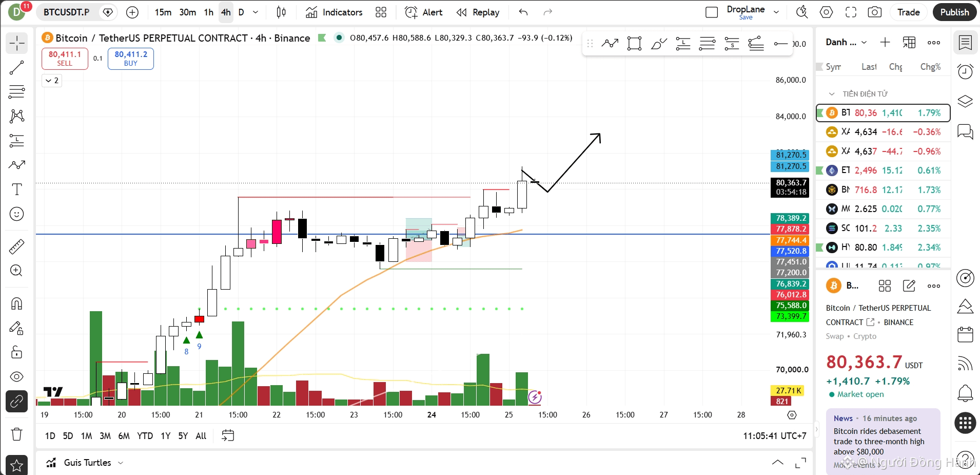Open the Bitcoin debasement news headline
The image size is (980, 475).
click(x=879, y=442)
